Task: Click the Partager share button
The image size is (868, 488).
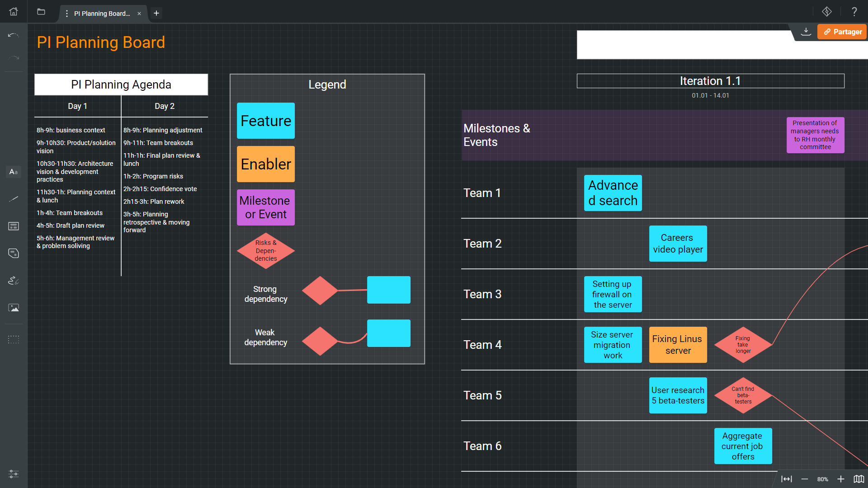Action: [842, 32]
